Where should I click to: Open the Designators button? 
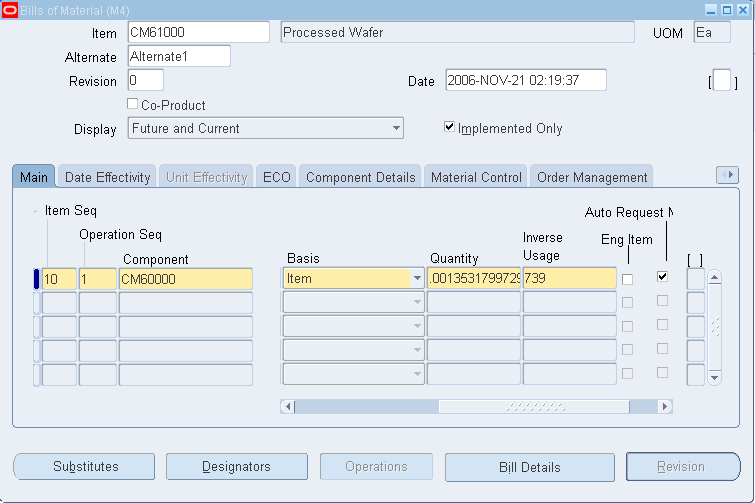coord(237,466)
